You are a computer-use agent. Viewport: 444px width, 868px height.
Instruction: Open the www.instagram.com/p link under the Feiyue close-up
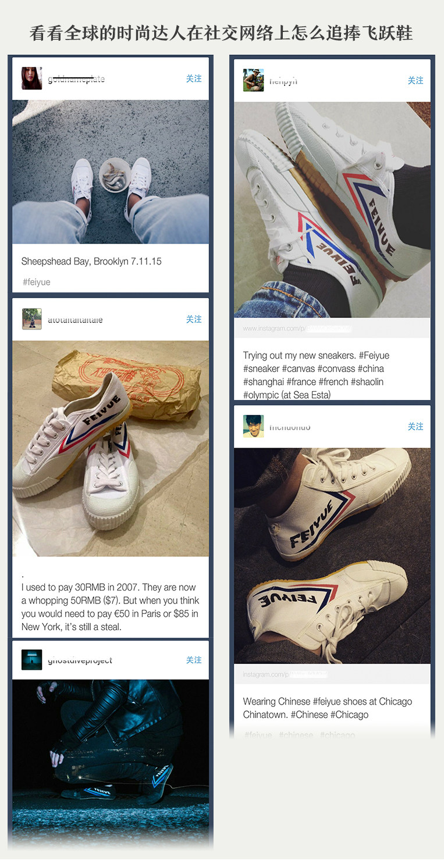point(297,328)
